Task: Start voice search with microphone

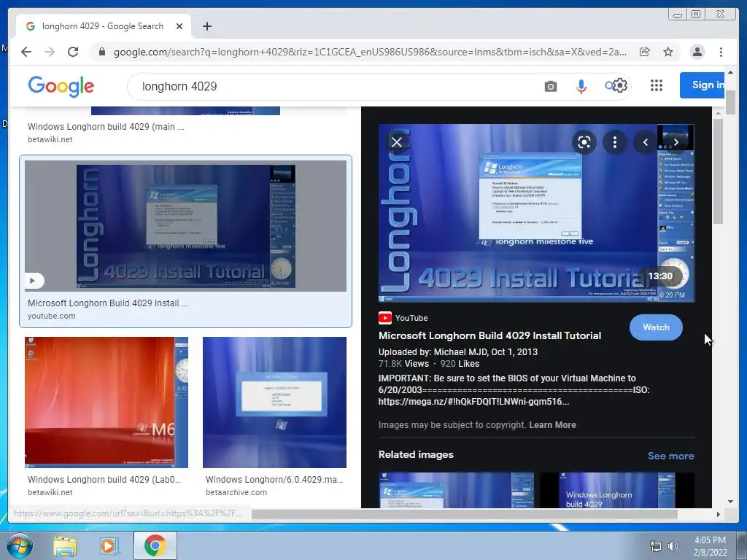Action: tap(581, 86)
